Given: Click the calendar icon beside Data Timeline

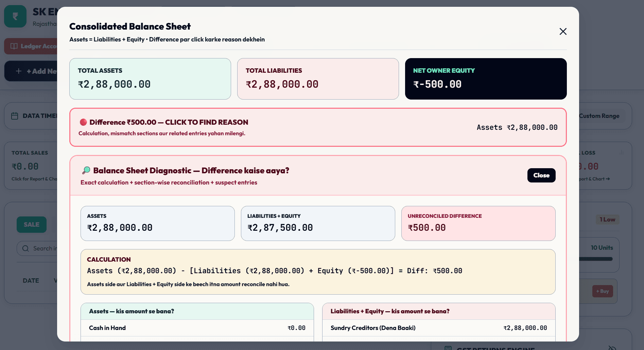Looking at the screenshot, I should pos(15,116).
